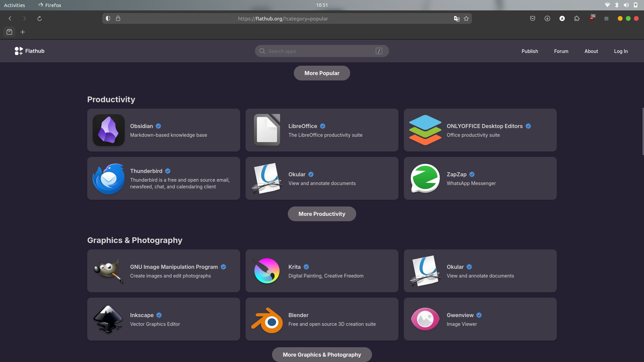
Task: Click the LibreOffice document icon
Action: tap(267, 130)
